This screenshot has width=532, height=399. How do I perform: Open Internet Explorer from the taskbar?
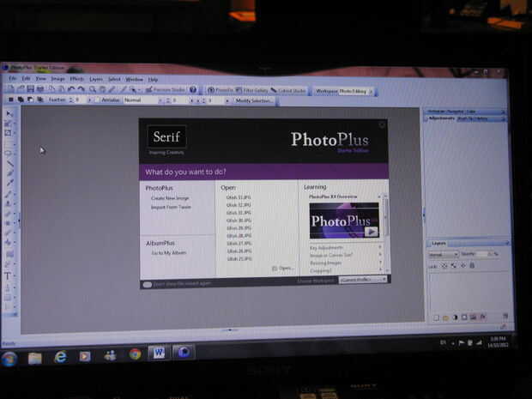[60, 357]
